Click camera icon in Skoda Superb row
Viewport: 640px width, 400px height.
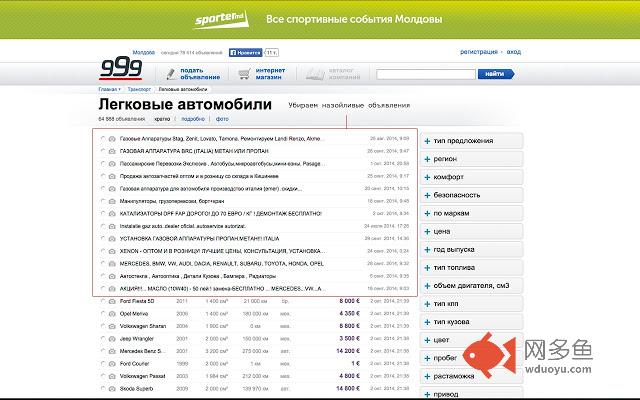click(112, 389)
